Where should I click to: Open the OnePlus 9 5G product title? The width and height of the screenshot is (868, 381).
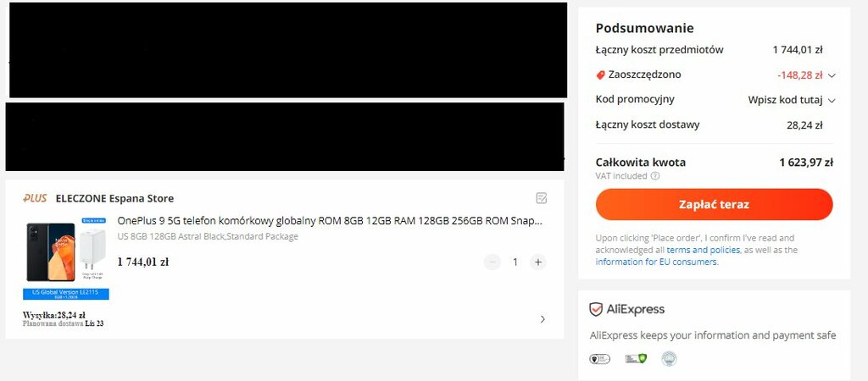click(330, 221)
